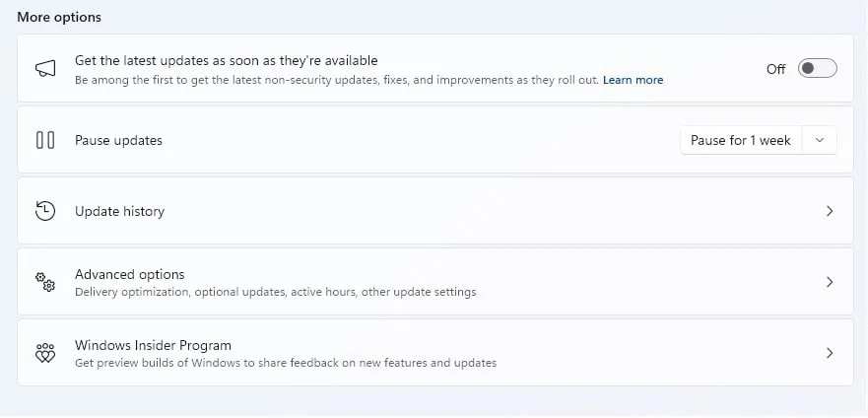Click the chevron on the Update history row
The image size is (868, 418).
830,211
